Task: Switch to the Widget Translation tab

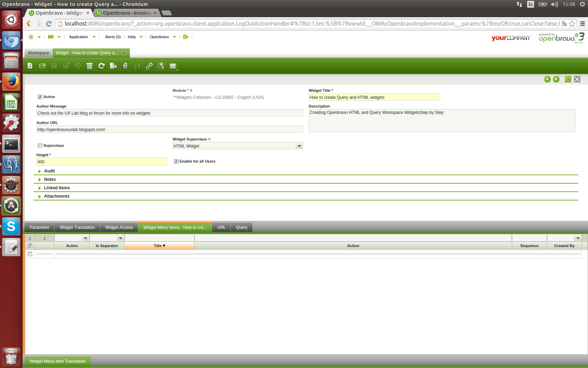Action: point(77,227)
